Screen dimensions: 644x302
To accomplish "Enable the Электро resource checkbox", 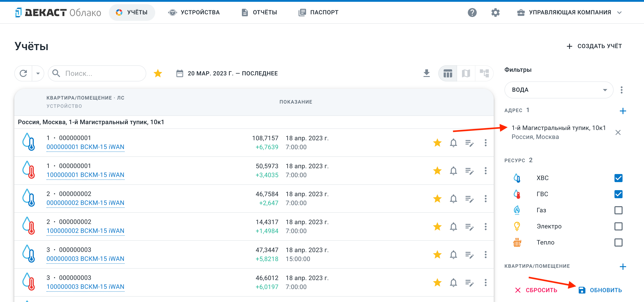I will pos(618,226).
